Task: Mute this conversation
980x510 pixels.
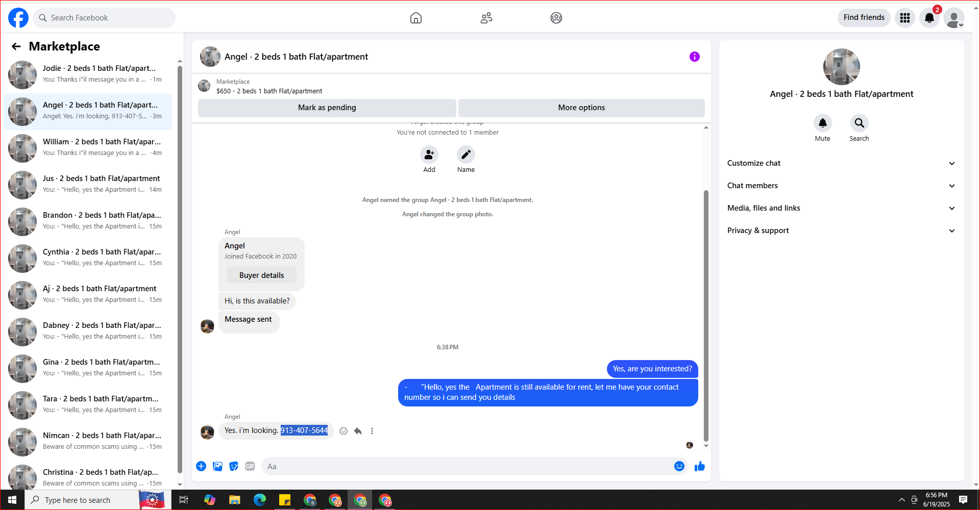Action: tap(823, 123)
